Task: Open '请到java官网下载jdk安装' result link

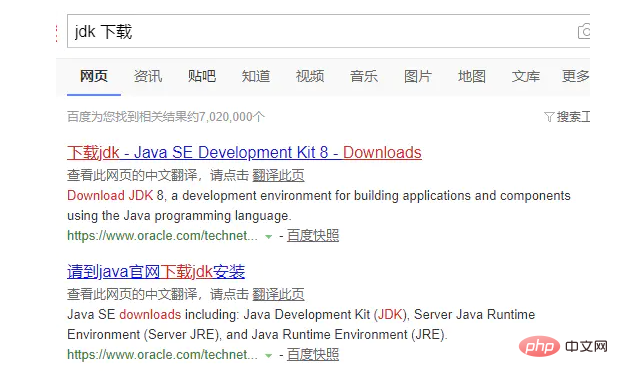Action: coord(156,272)
